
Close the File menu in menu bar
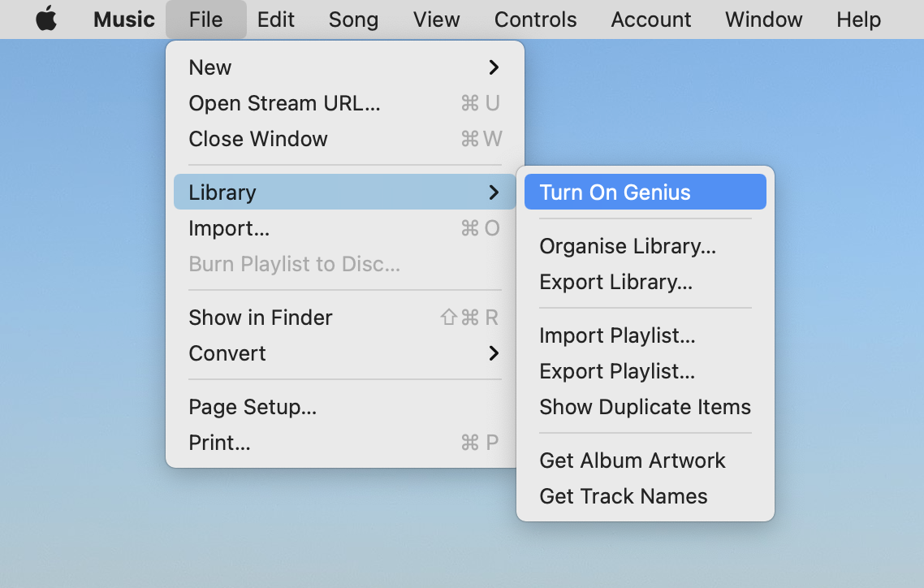[205, 19]
